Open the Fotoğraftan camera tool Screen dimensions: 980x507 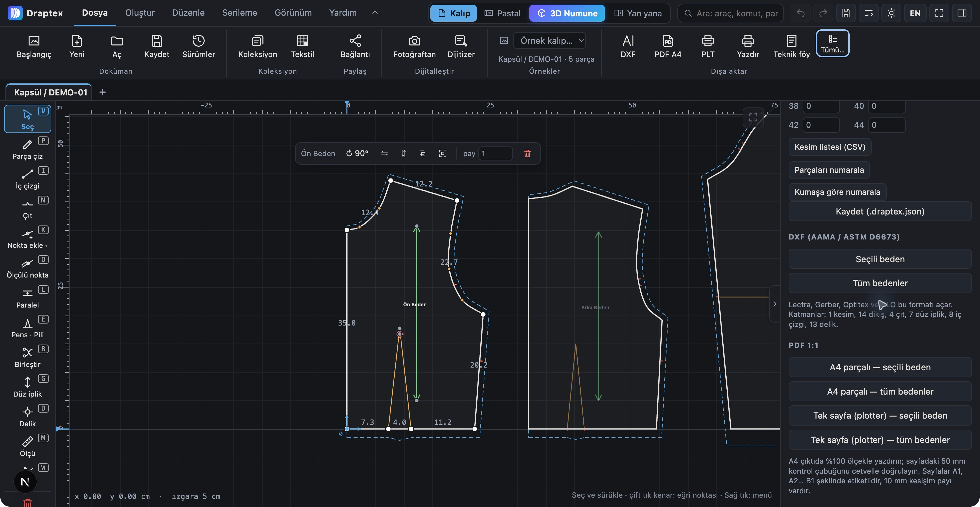(x=414, y=46)
